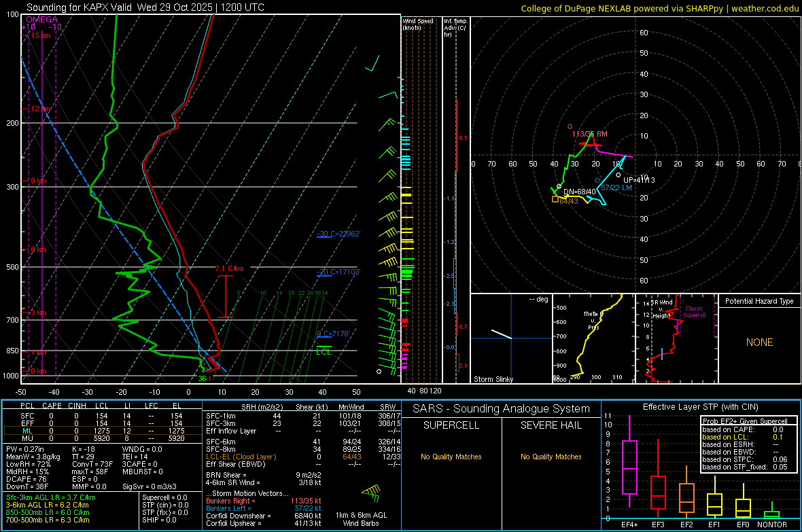Click the 'SFC-6km' kinematics row

(303, 442)
